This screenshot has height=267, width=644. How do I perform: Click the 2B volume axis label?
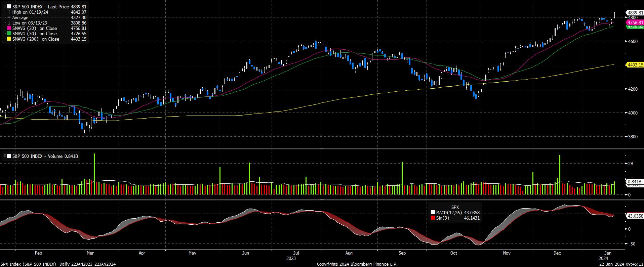click(x=631, y=164)
